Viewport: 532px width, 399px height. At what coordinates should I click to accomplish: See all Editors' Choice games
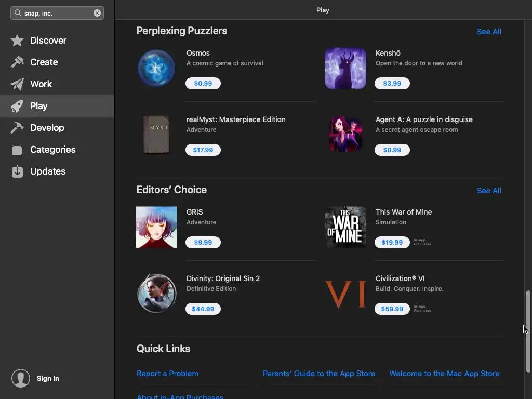point(488,191)
